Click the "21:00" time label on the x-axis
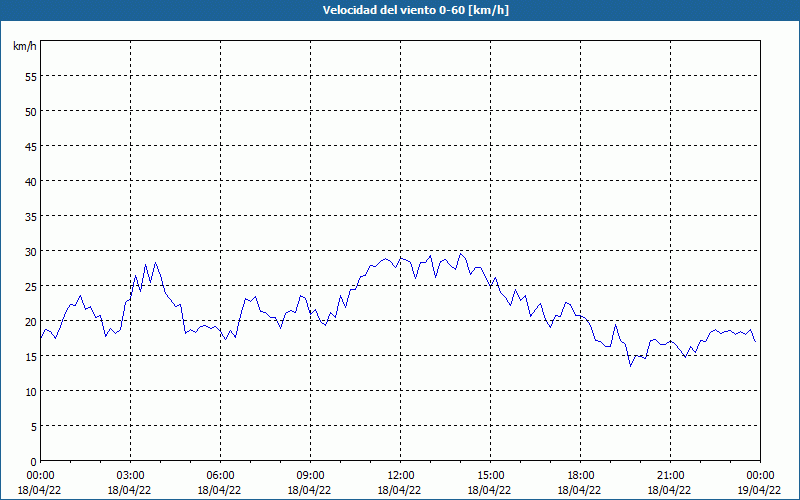The height and width of the screenshot is (500, 800). tap(670, 476)
